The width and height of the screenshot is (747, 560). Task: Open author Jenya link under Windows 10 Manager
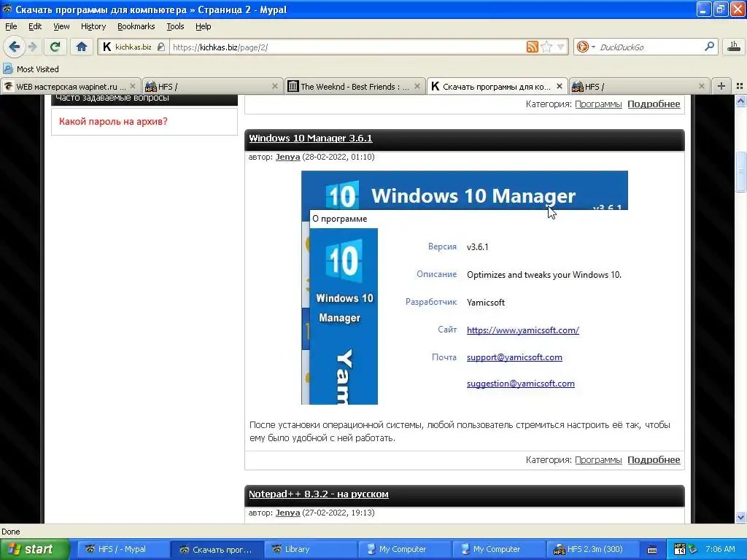click(287, 157)
